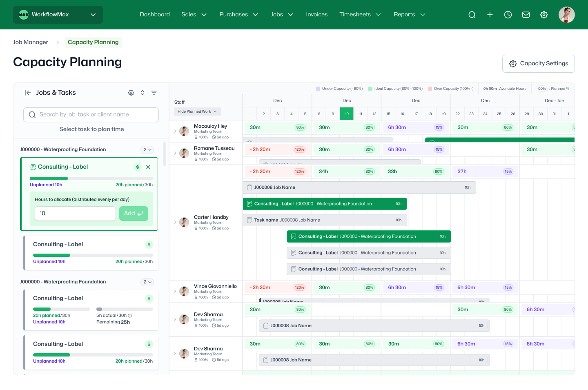This screenshot has height=390, width=588.
Task: Click the plus icon to create new item
Action: click(x=490, y=14)
